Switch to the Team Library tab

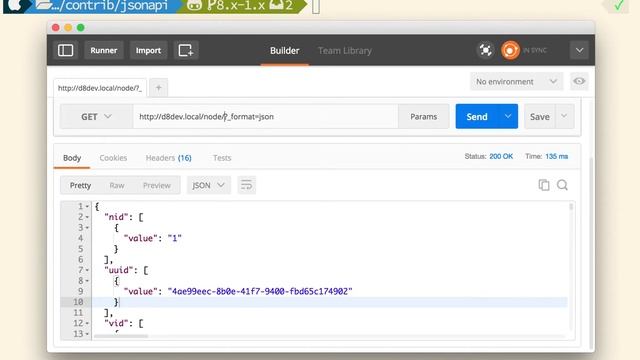(345, 51)
